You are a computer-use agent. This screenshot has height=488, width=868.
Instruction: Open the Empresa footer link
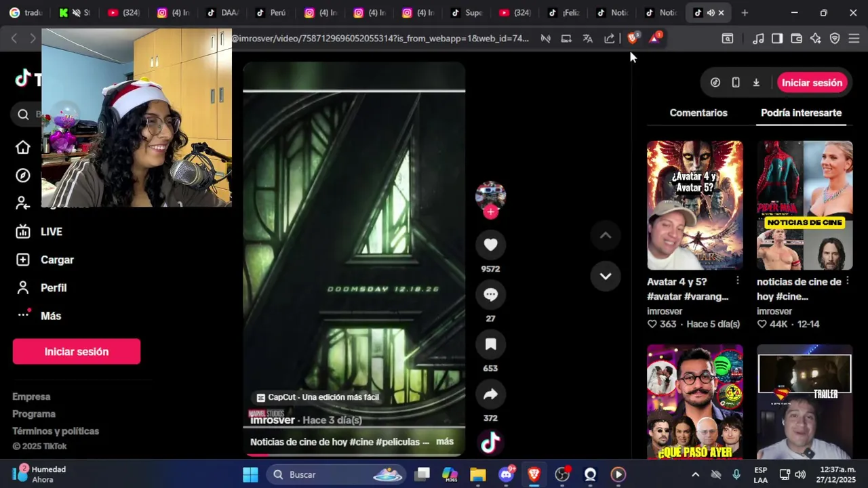click(31, 396)
